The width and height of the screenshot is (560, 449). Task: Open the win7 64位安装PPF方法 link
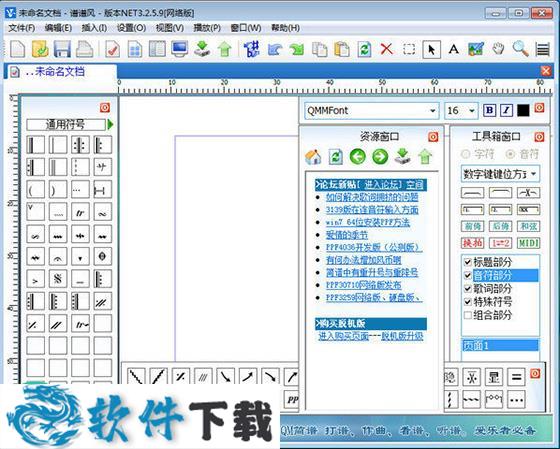point(368,222)
